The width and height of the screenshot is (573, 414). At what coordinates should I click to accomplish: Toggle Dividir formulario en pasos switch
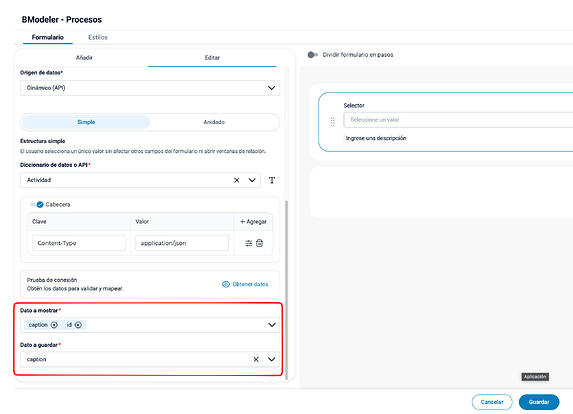[x=312, y=55]
